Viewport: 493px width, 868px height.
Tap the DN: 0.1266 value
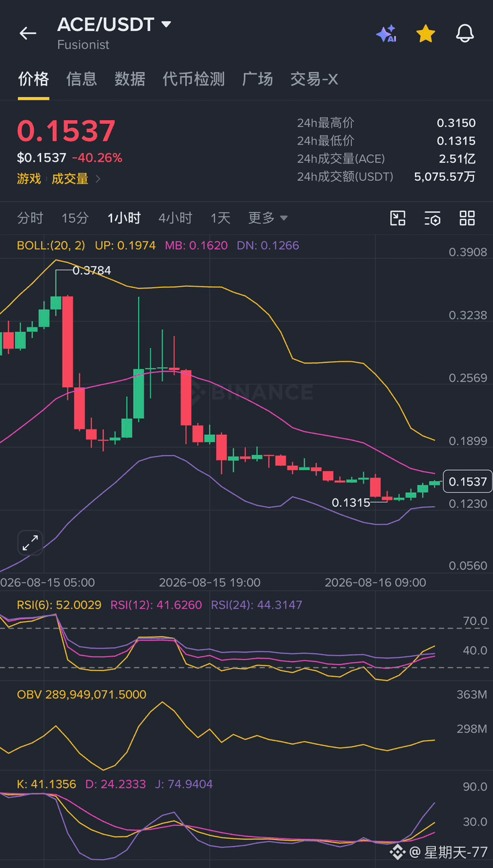(268, 245)
